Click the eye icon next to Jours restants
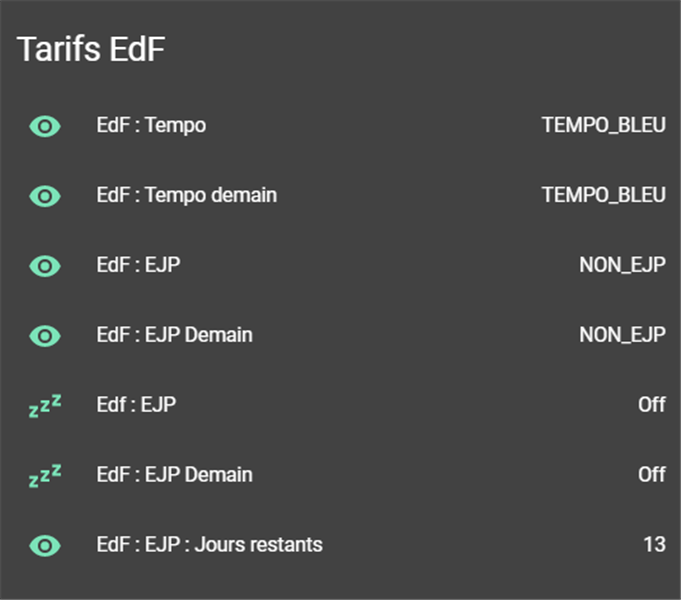681x600 pixels. coord(45,545)
